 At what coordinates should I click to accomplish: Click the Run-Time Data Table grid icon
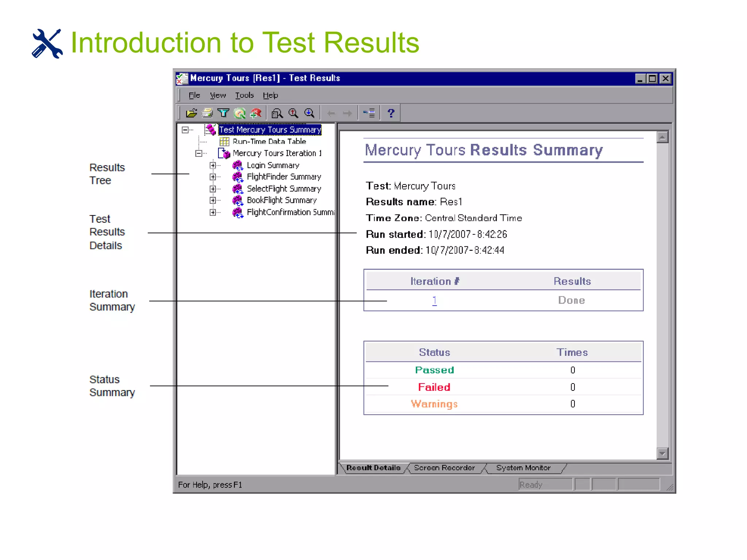(224, 141)
